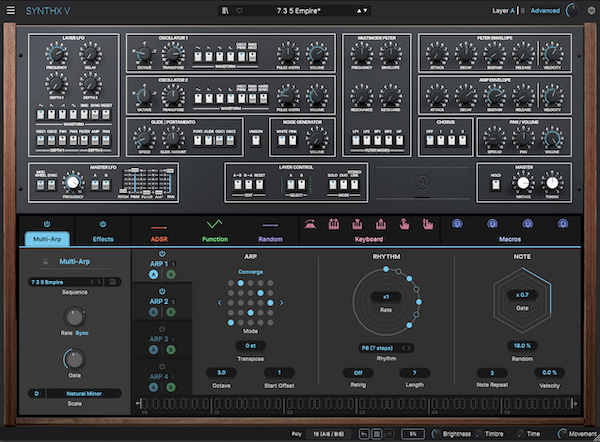Open the hamburger main menu
Screen dimensions: 600x442
[11, 10]
